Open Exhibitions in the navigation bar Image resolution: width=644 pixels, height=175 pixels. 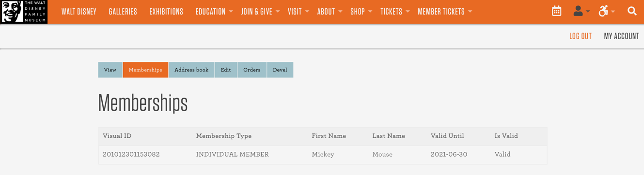[x=166, y=12]
